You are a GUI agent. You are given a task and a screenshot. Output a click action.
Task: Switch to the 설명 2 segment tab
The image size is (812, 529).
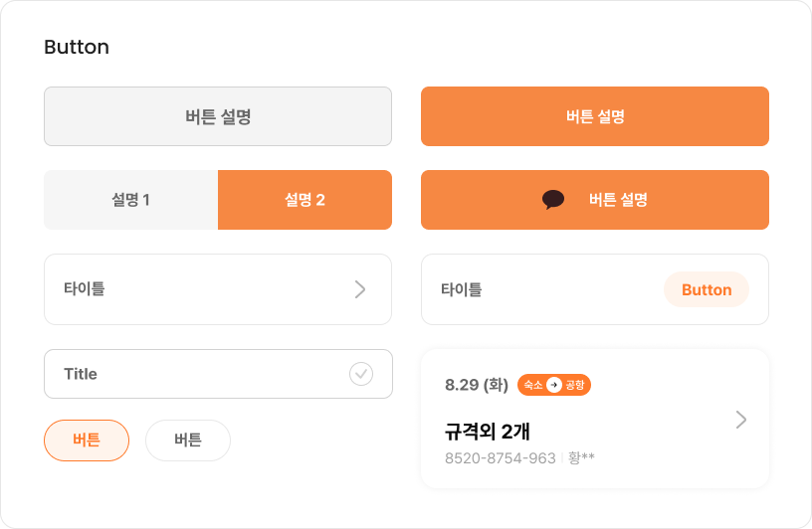coord(304,200)
